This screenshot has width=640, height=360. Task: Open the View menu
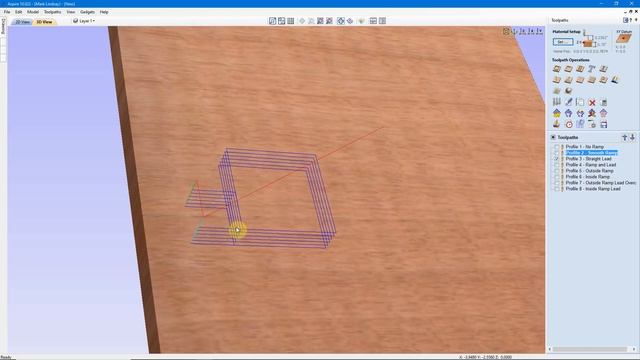point(71,12)
